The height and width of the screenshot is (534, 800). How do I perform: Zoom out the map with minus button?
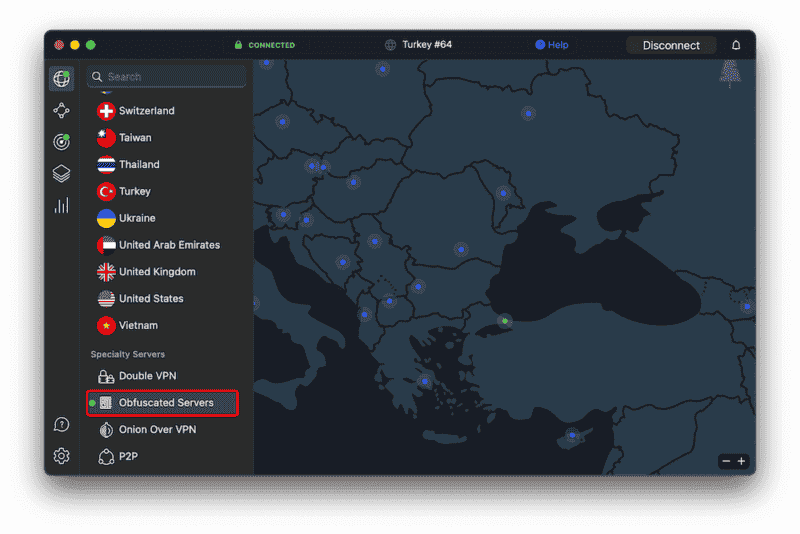726,461
